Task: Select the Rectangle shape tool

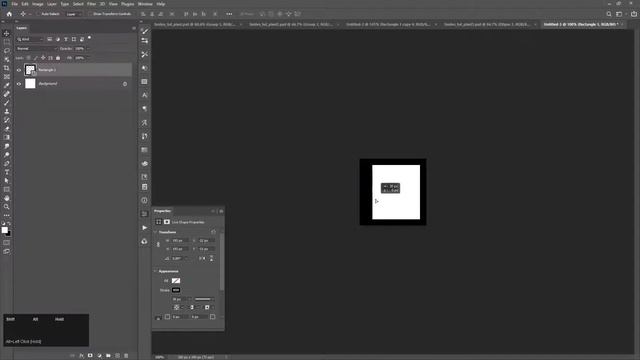Action: pos(7,189)
